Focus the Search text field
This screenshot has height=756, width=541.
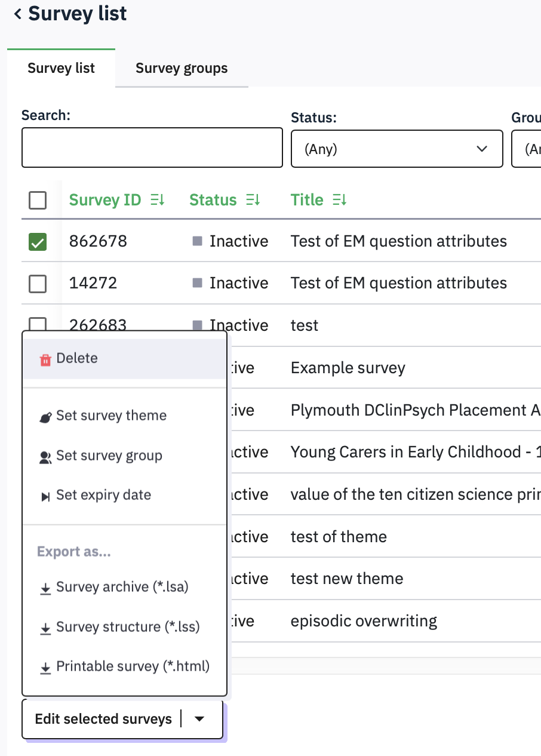coord(152,147)
